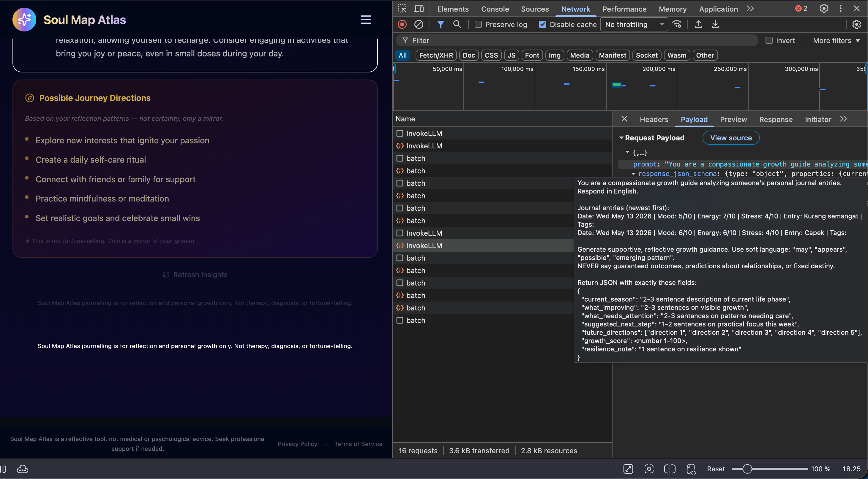Expand the response_json_schema node
868x479 pixels.
pyautogui.click(x=633, y=174)
